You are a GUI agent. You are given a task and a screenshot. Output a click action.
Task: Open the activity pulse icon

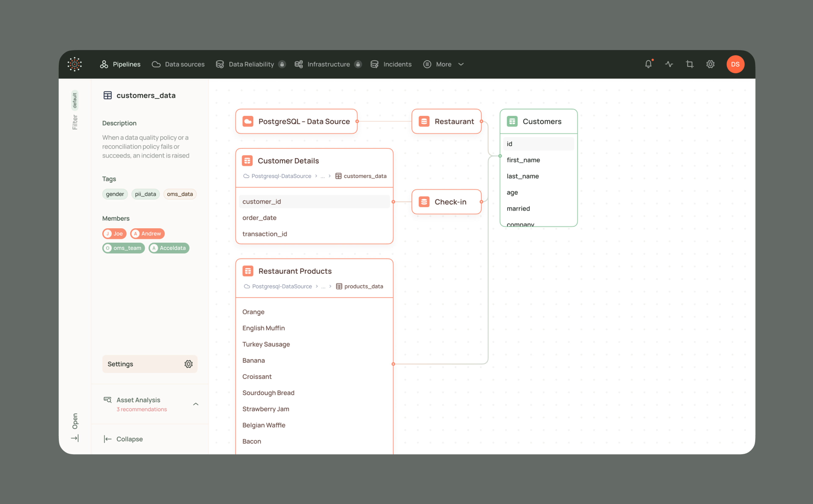click(x=669, y=64)
